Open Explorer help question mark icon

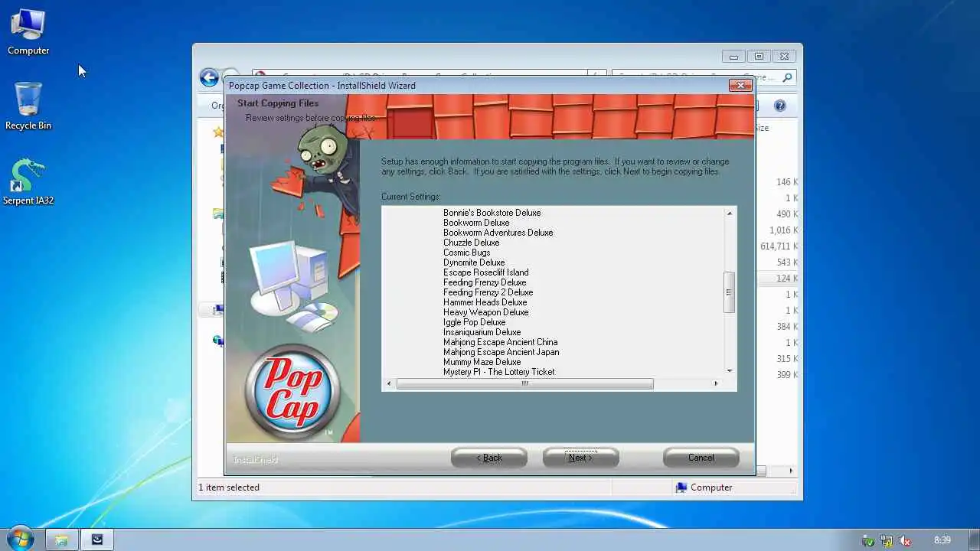(780, 106)
